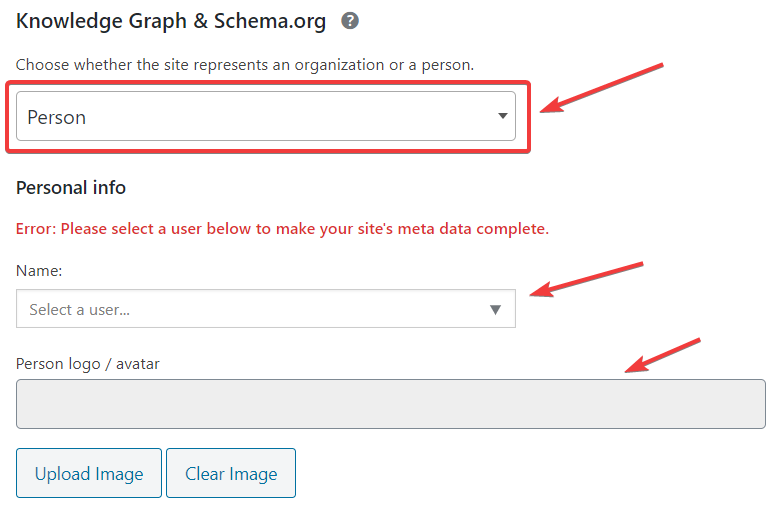
Task: Click red arrow pointing at Person dropdown
Action: coord(600,88)
